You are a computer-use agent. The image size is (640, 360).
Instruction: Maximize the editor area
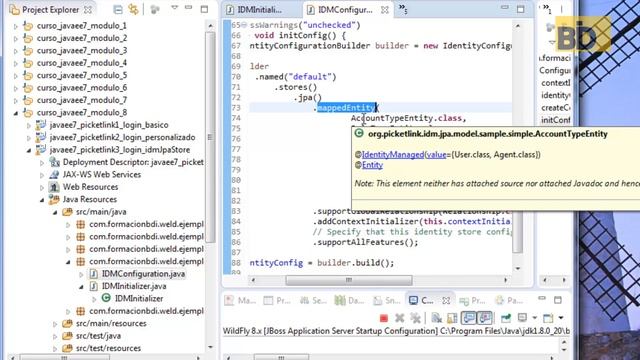520,9
